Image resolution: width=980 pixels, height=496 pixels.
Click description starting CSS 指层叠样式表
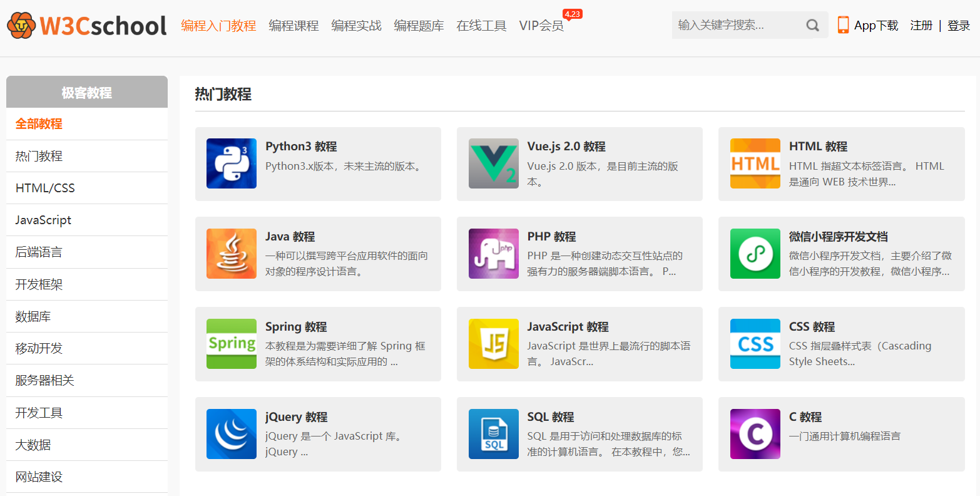(x=860, y=354)
